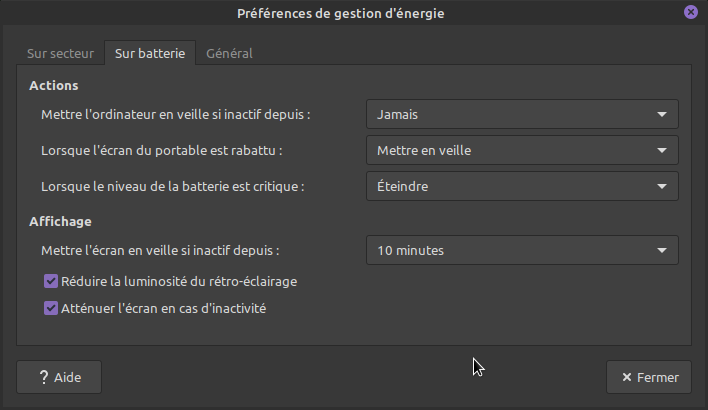Open the computer sleep delay dropdown showing Jamais
708x410 pixels.
tap(521, 115)
